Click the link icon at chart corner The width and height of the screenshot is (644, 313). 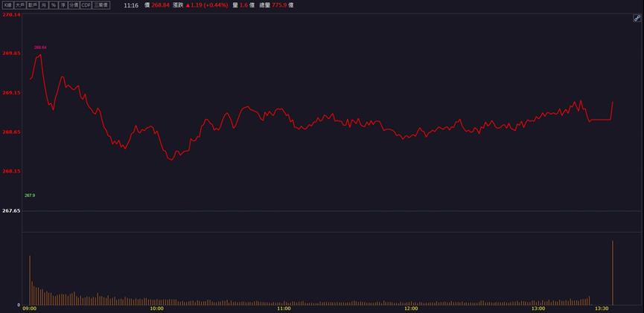pyautogui.click(x=637, y=18)
